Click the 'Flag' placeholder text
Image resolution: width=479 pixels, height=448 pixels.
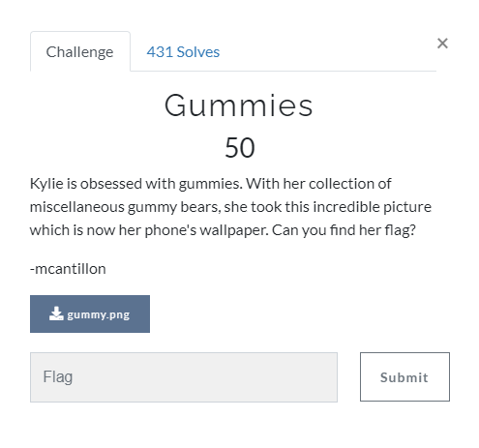coord(58,376)
